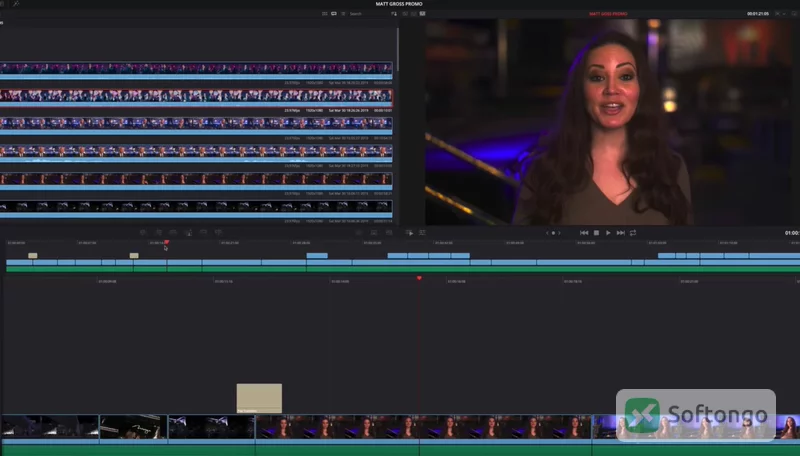The image size is (800, 456).
Task: Select the red-outlined second filmstrip clip
Action: pyautogui.click(x=196, y=98)
